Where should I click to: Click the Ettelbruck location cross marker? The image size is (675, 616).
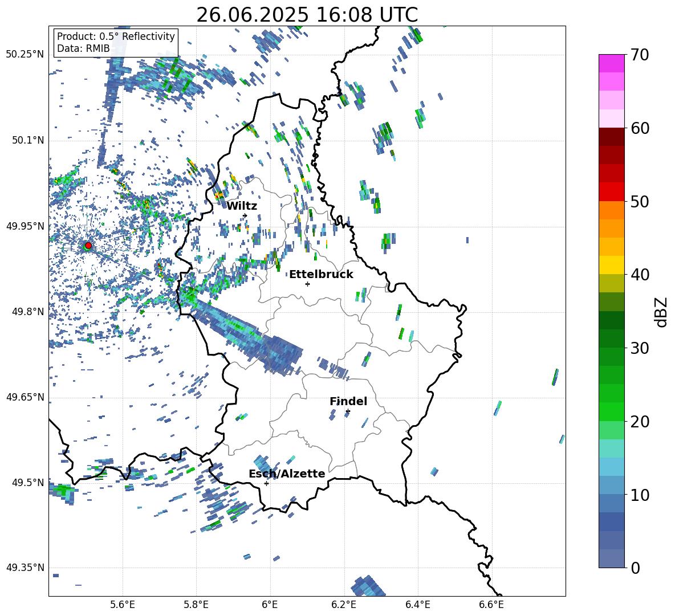coord(307,284)
